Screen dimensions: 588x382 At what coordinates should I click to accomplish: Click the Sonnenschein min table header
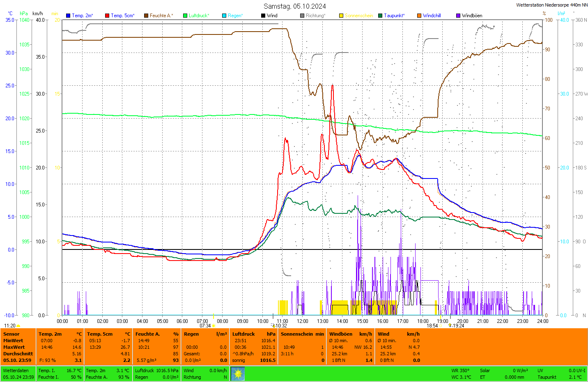302,334
